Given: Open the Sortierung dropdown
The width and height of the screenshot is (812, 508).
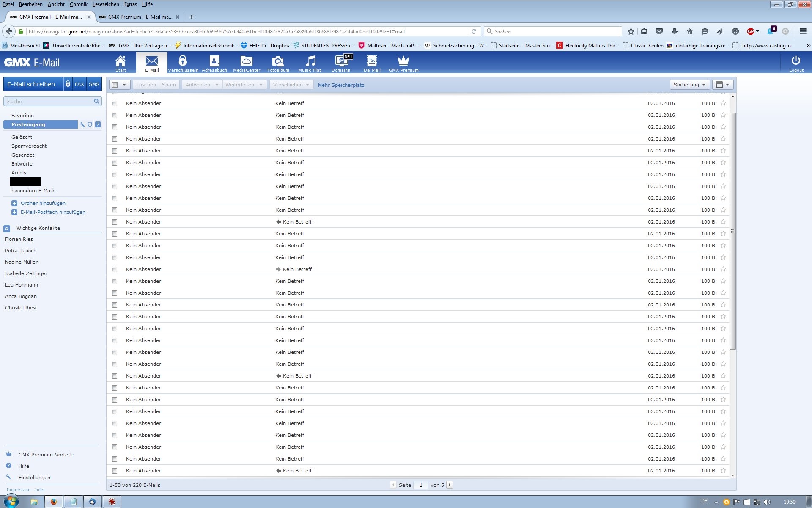Looking at the screenshot, I should (689, 85).
